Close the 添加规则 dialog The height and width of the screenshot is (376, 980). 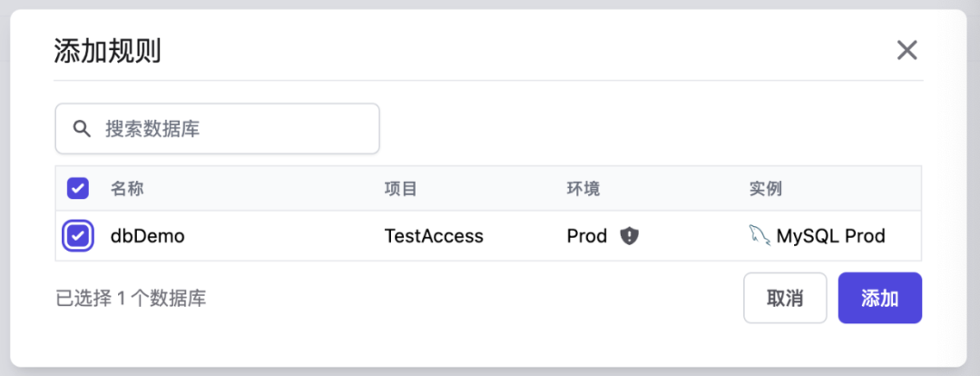point(906,50)
